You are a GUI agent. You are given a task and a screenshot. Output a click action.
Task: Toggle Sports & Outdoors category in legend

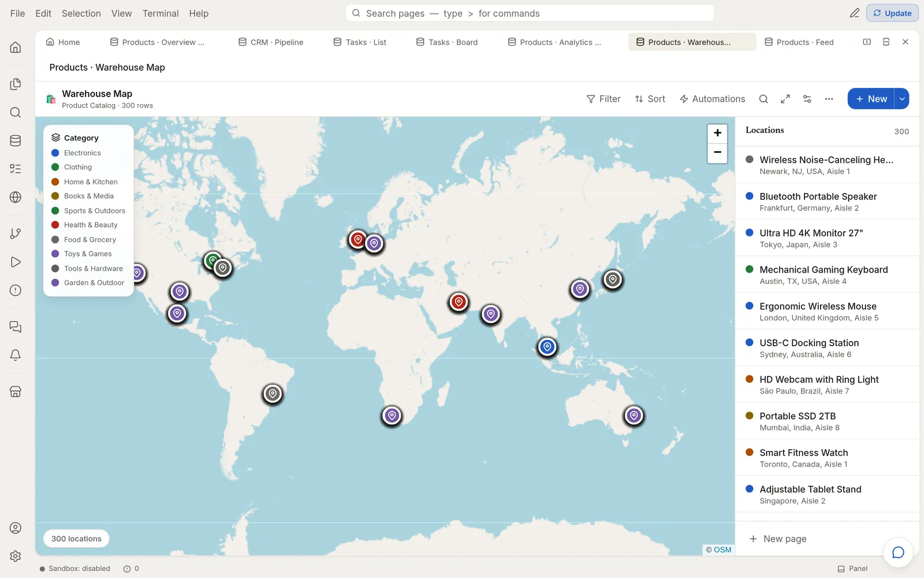tap(88, 211)
